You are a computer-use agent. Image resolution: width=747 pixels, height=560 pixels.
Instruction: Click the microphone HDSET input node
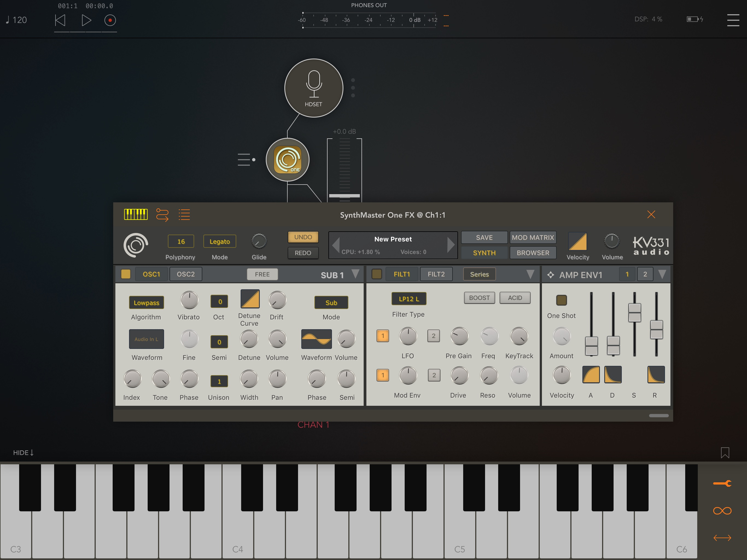coord(314,88)
